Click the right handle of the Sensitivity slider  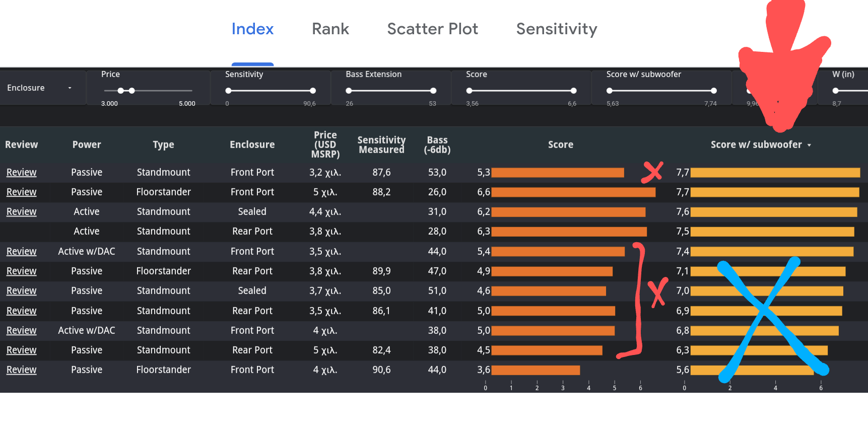click(x=313, y=91)
